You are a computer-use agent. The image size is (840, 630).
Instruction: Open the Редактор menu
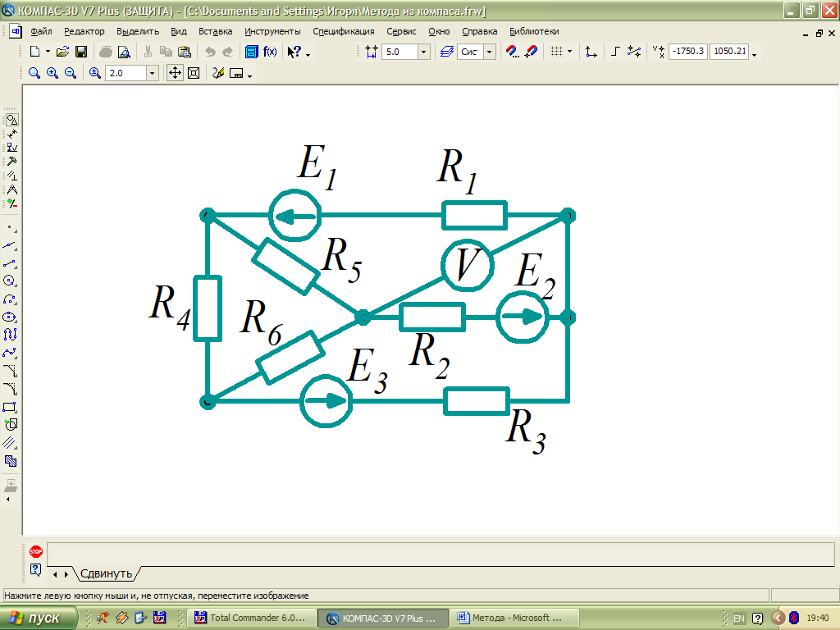[84, 32]
